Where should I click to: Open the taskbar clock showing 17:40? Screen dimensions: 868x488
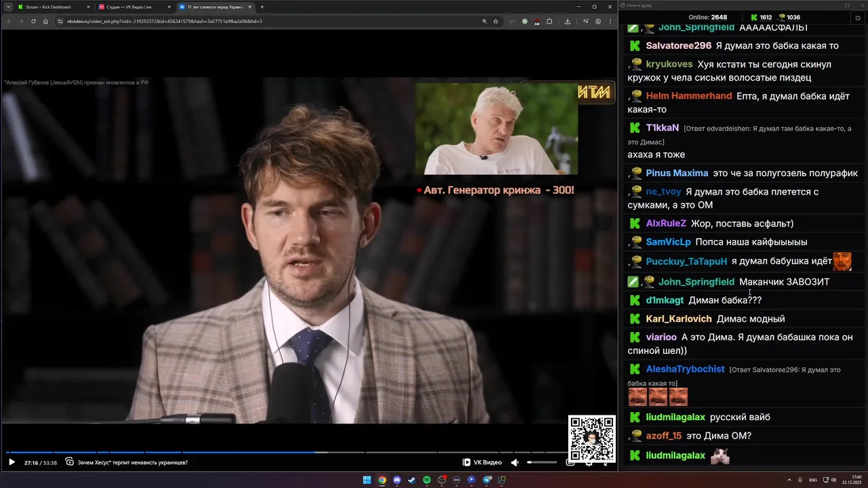[852, 480]
